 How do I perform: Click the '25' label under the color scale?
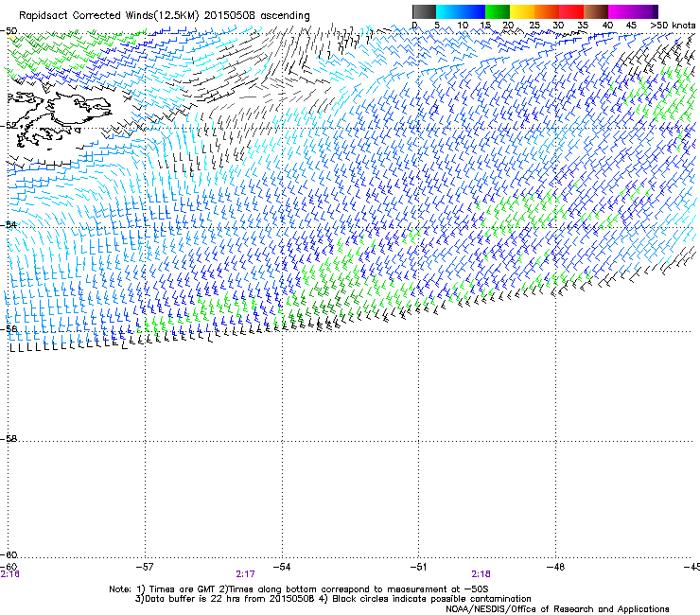pyautogui.click(x=534, y=25)
